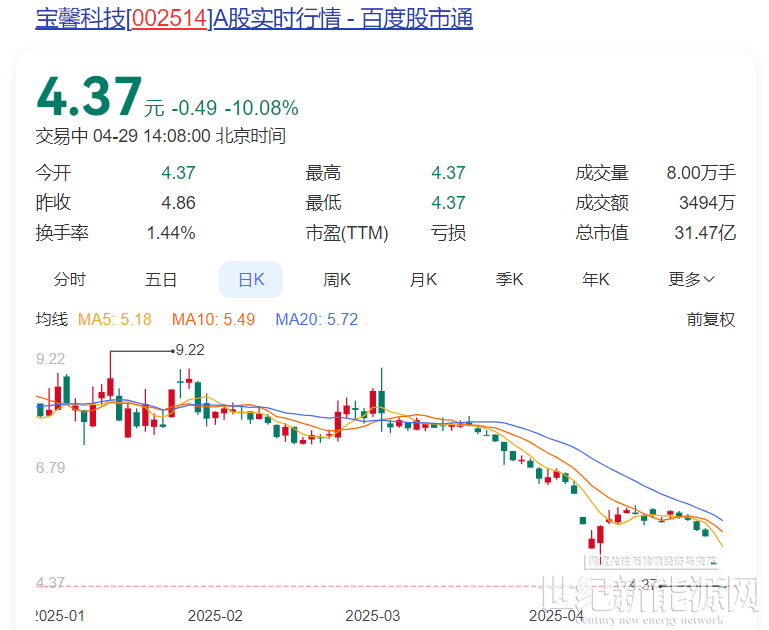
Task: Click the 亏损 value for 市盈
Action: [448, 232]
